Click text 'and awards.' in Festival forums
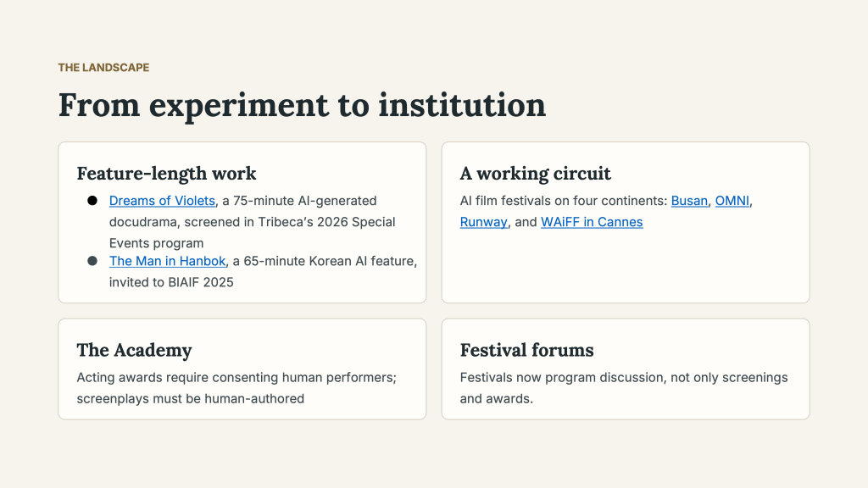 pos(496,398)
